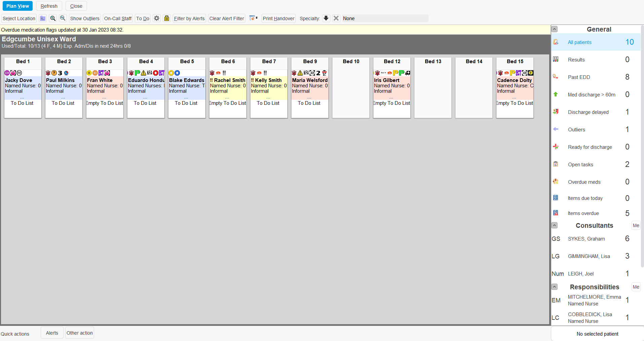Collapse the Consultants section
Screen dimensions: 644x341
click(555, 225)
